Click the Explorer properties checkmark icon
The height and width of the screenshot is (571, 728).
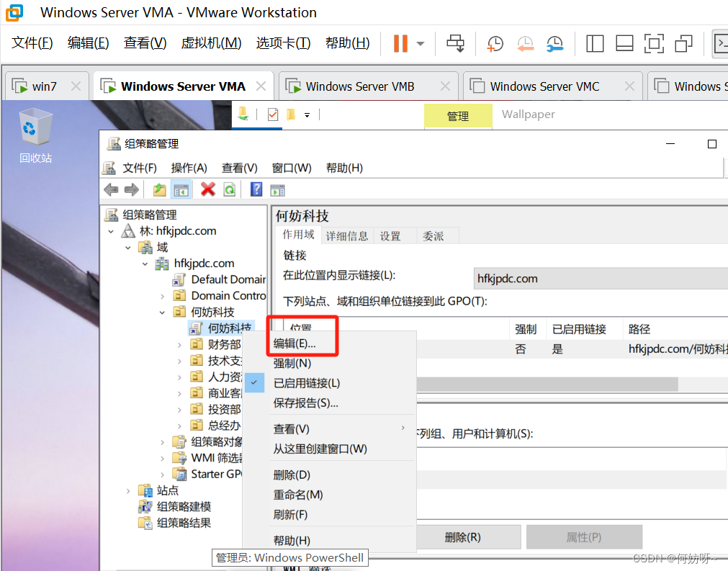[x=273, y=114]
